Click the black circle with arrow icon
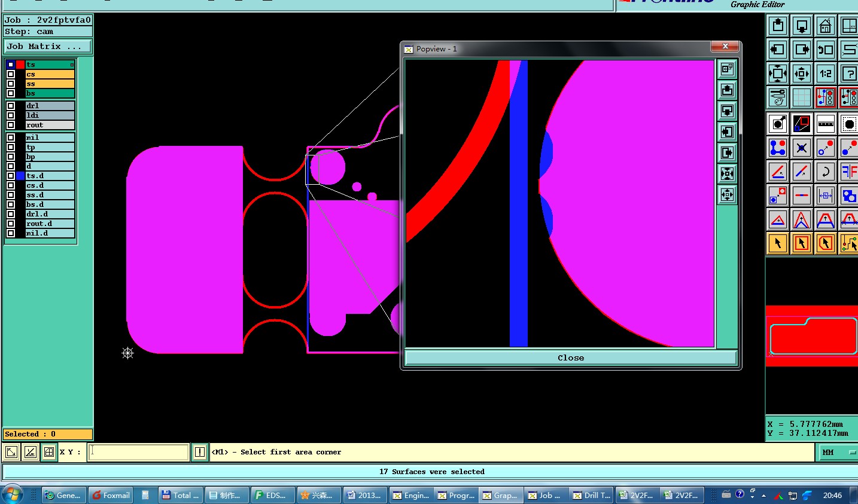 (778, 124)
